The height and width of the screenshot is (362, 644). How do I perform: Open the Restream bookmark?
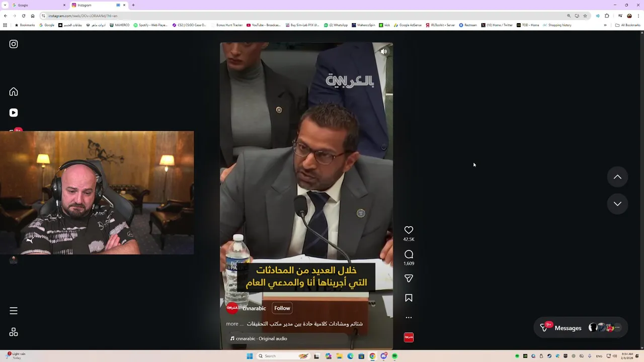(468, 25)
